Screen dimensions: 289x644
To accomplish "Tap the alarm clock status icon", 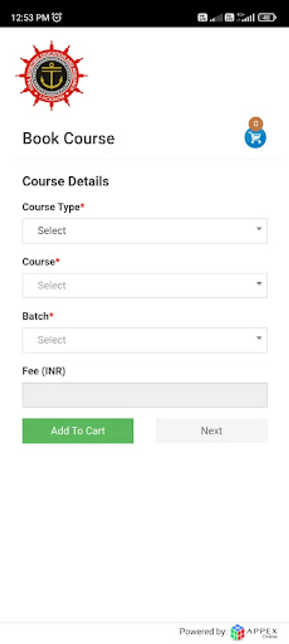I will tap(57, 17).
